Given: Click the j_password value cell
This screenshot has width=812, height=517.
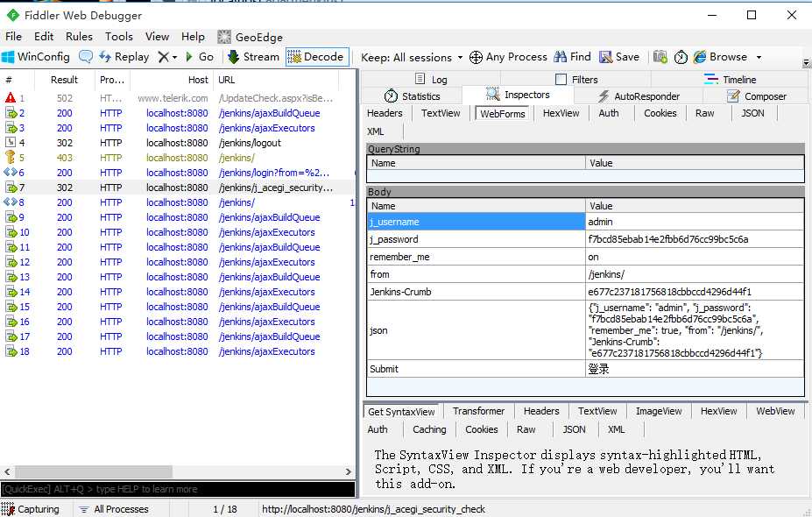Looking at the screenshot, I should click(x=695, y=239).
